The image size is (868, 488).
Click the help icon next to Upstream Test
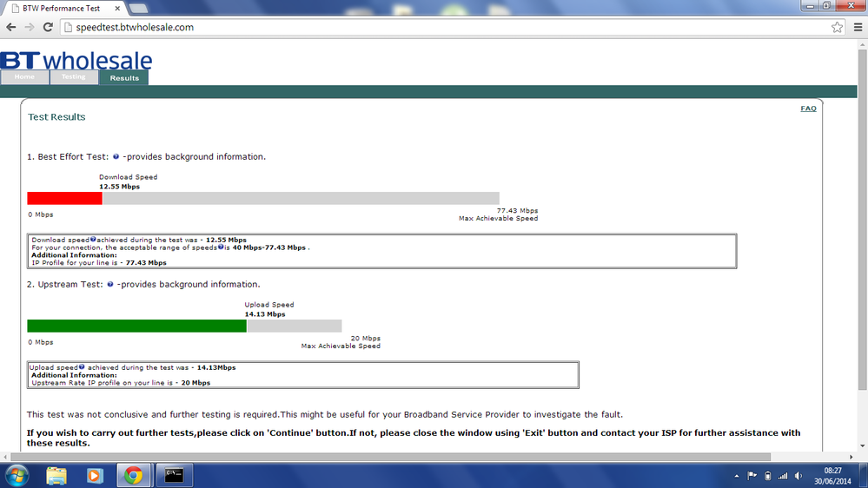click(110, 285)
